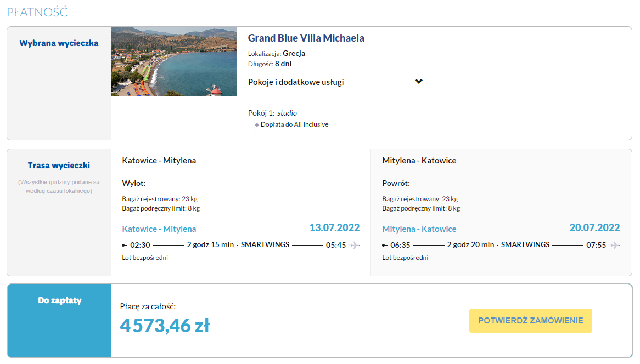Click the hotel beach photo thumbnail
Viewport: 640px width, 364px height.
tap(173, 61)
